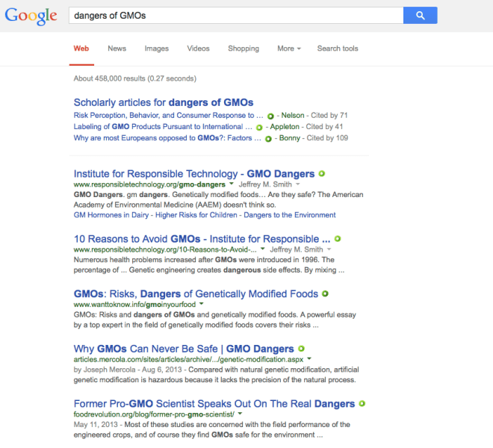The image size is (493, 448).
Task: Click the articles.mercola.com genetic-modification.aspx URL
Action: tap(188, 359)
